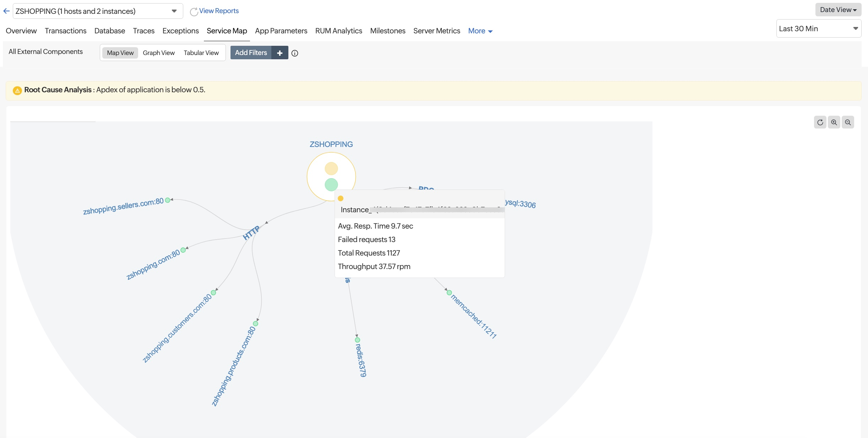Switch to Tabular View
Screen dimensions: 868x438
[201, 53]
